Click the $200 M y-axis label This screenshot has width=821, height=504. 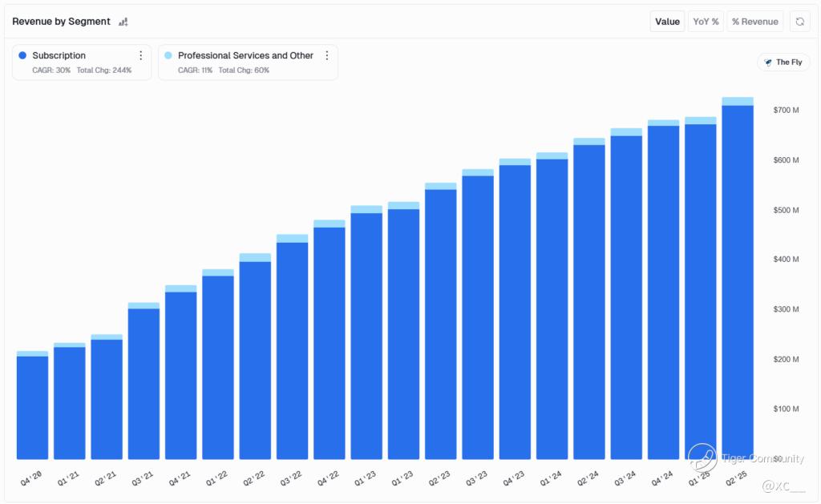[x=786, y=359]
